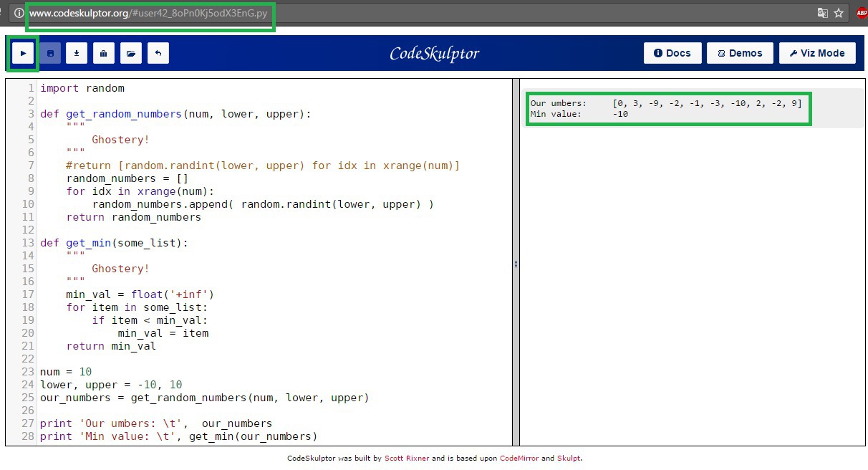
Task: Click the 'min_val = item' line
Action: point(163,333)
